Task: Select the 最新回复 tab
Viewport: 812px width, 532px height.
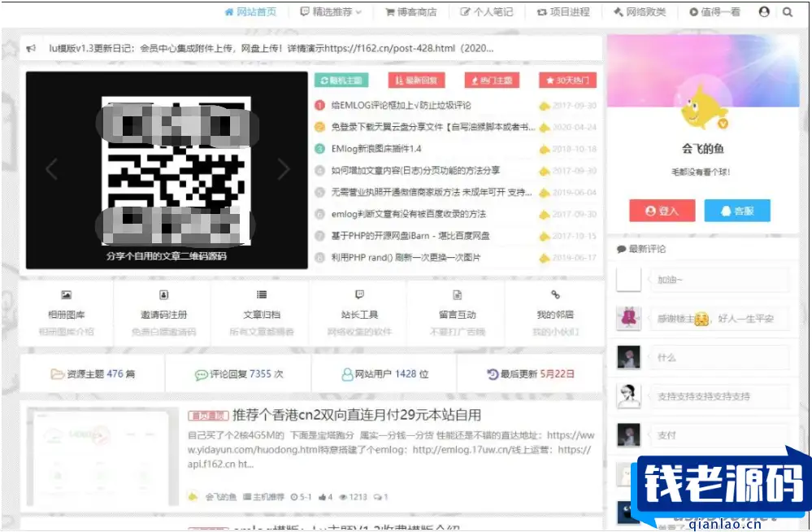Action: coord(416,81)
